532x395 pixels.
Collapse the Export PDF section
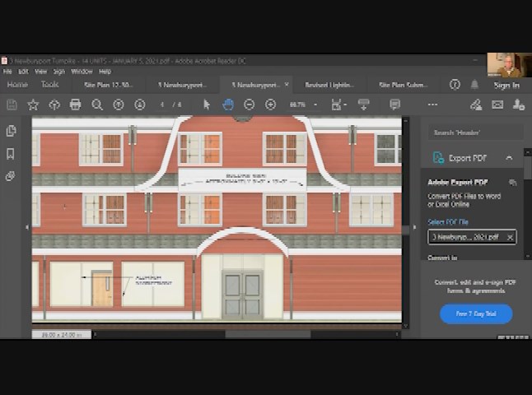coord(509,158)
